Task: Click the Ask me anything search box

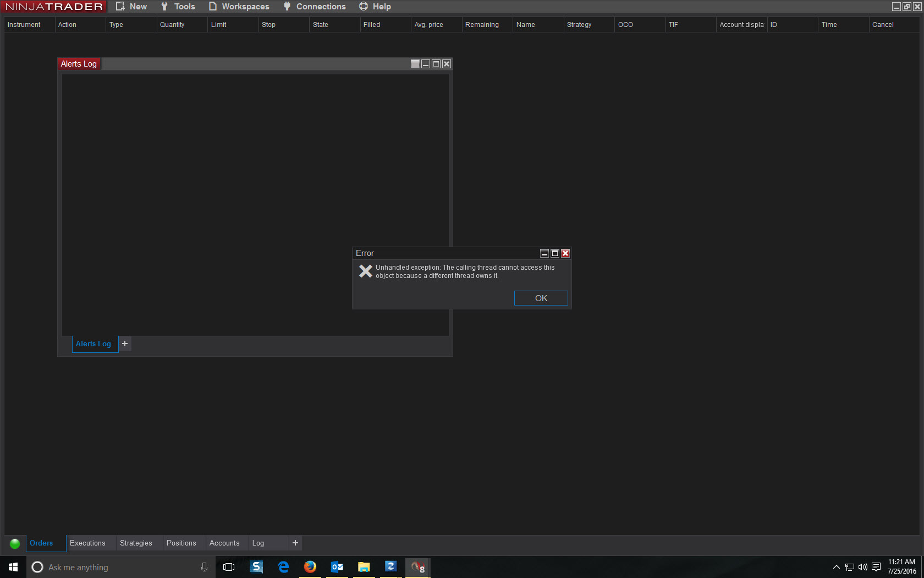Action: (121, 567)
